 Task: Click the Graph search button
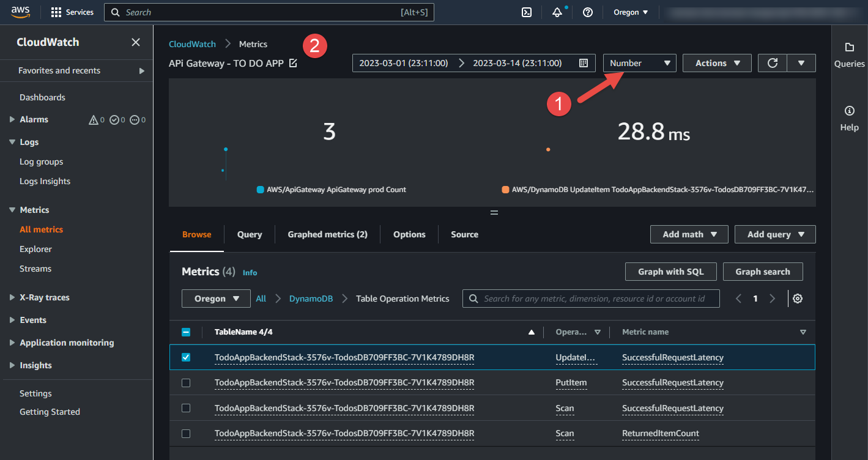763,272
